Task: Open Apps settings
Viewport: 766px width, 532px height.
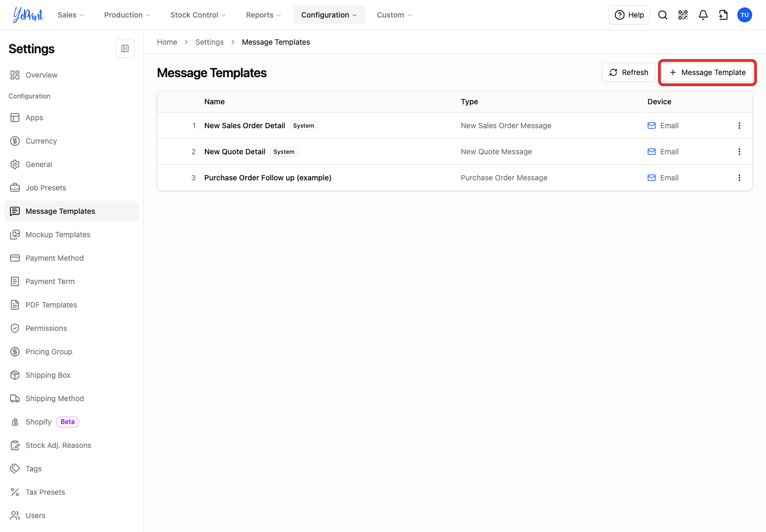Action: pyautogui.click(x=71, y=118)
